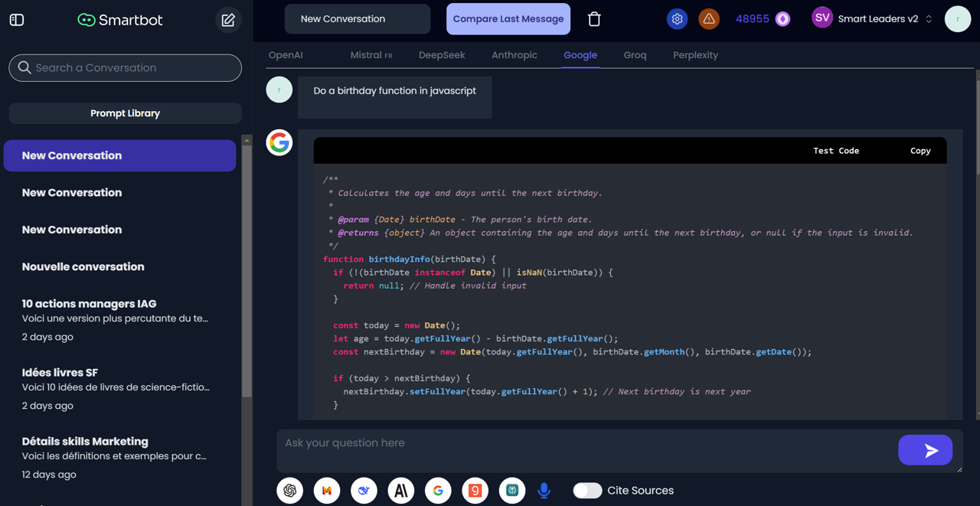Screen dimensions: 980x506
Task: Click the Compare Last Message button
Action: coord(508,19)
